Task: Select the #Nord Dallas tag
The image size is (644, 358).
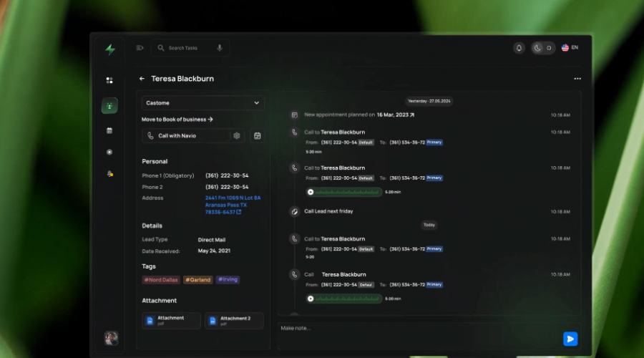Action: point(161,280)
